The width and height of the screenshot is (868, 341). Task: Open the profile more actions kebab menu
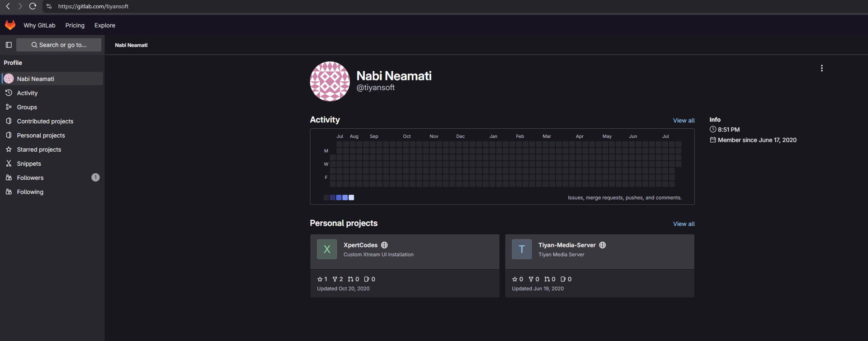coord(821,68)
